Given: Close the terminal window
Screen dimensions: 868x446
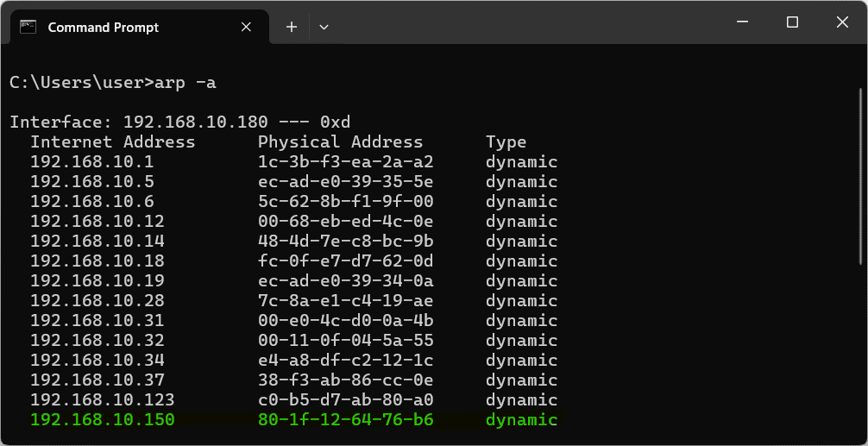Looking at the screenshot, I should (x=840, y=22).
